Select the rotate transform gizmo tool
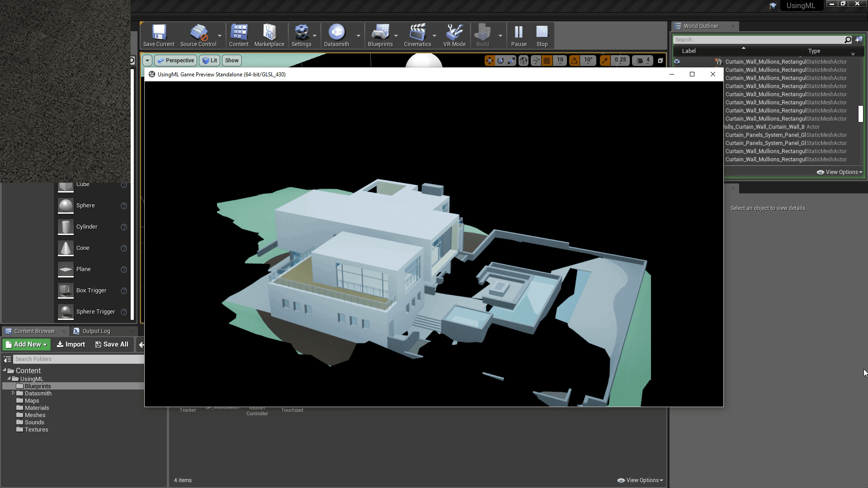 pyautogui.click(x=500, y=61)
